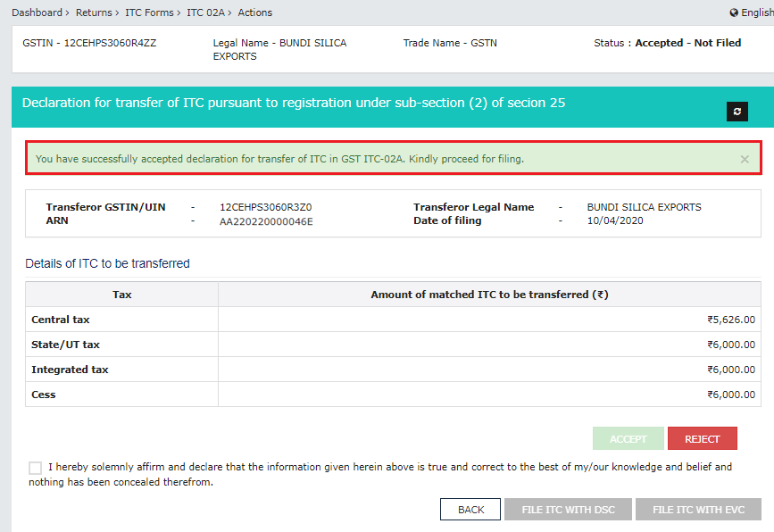Go to Dashboard breadcrumb

pyautogui.click(x=37, y=12)
